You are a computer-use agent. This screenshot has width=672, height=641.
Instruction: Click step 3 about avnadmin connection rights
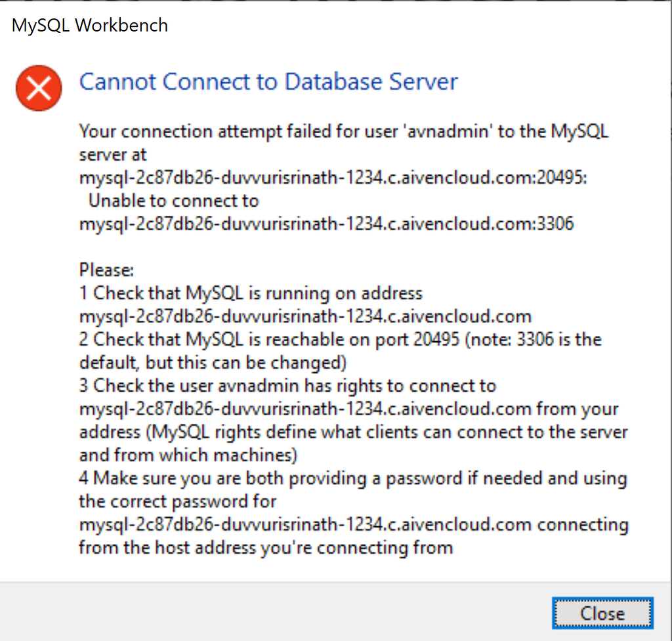[x=287, y=386]
